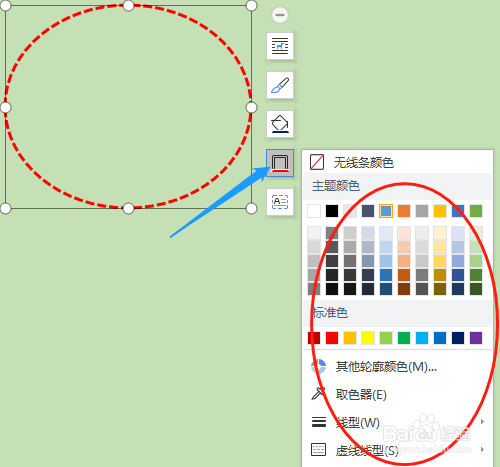
Task: Click the no-line slash icon
Action: tap(317, 162)
